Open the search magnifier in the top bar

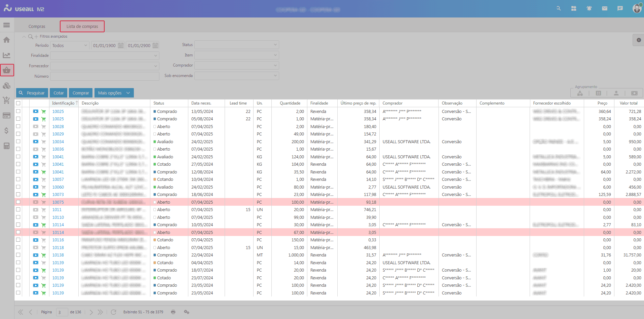pos(559,8)
